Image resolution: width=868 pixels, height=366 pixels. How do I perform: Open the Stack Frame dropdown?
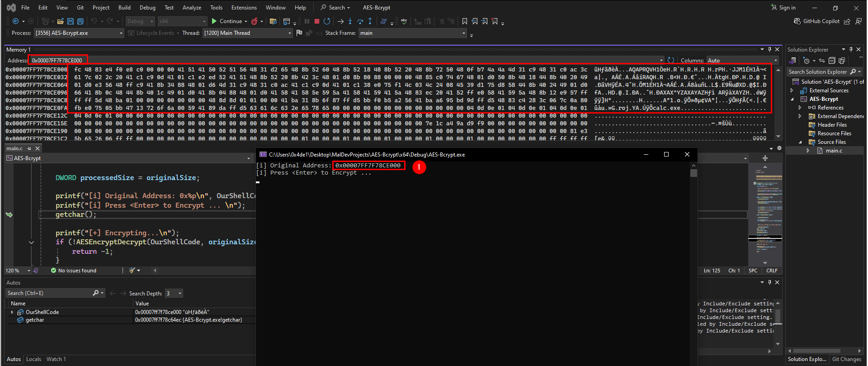412,33
